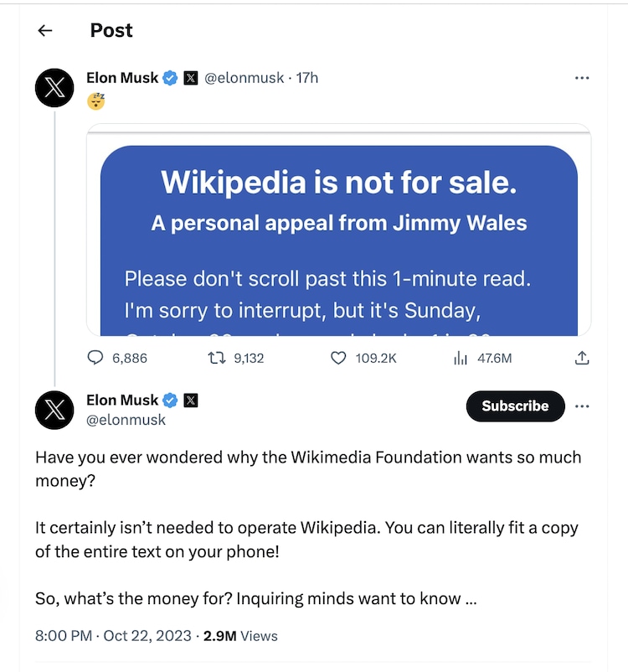Click the Subscribe button
This screenshot has width=628, height=672.
(x=515, y=406)
